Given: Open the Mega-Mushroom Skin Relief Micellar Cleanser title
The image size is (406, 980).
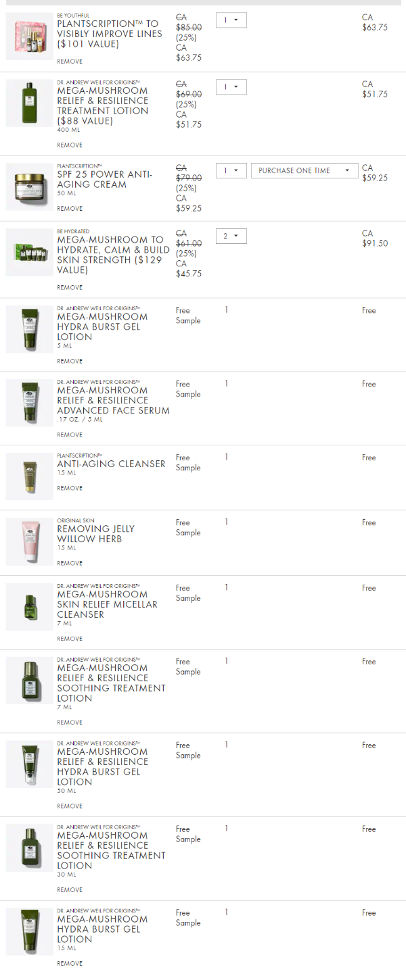Looking at the screenshot, I should click(x=107, y=604).
